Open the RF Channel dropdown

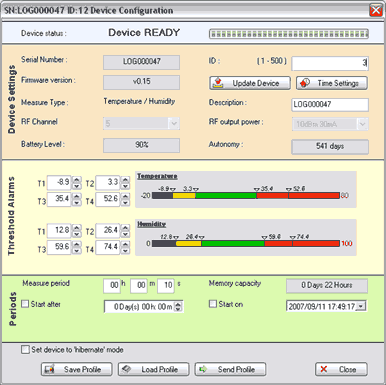[x=174, y=124]
